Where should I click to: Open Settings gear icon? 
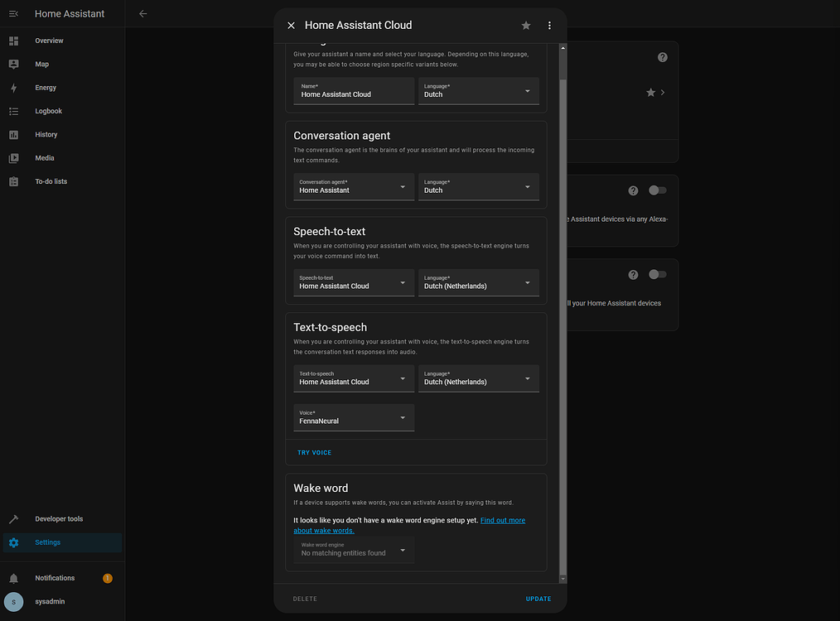14,542
